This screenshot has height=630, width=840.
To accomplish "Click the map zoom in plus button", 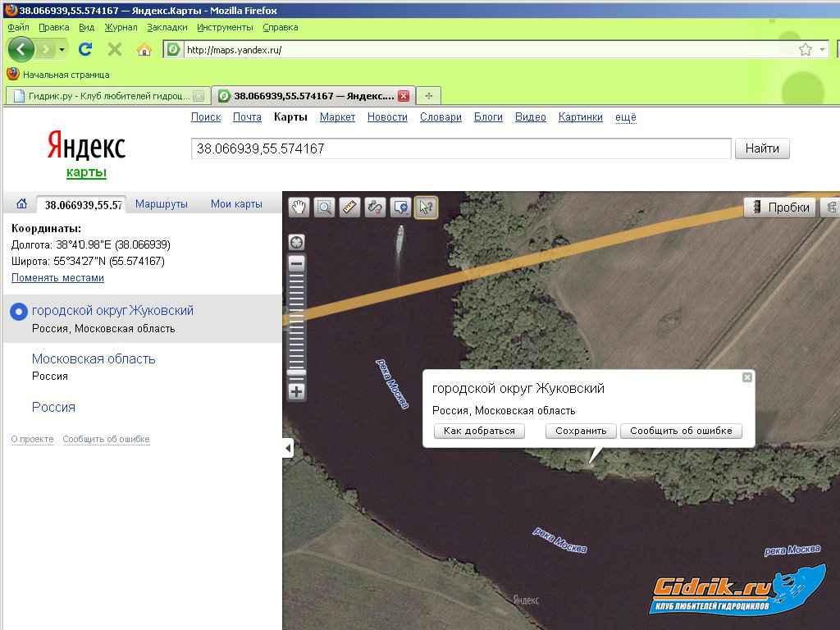I will [297, 392].
